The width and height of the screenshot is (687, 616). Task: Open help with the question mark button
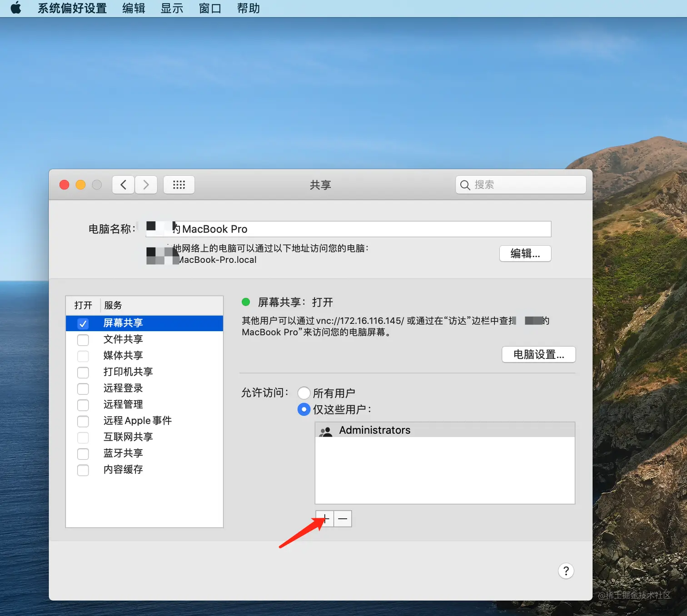click(x=566, y=571)
